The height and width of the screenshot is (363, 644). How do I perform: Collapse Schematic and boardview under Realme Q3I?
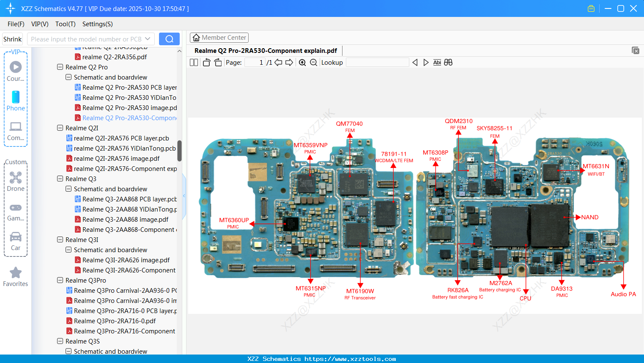(x=69, y=250)
